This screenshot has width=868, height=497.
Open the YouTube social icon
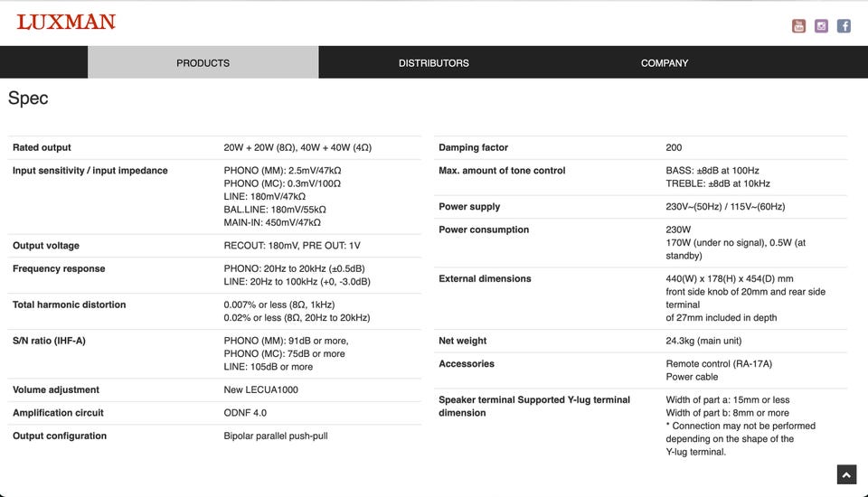coord(798,26)
